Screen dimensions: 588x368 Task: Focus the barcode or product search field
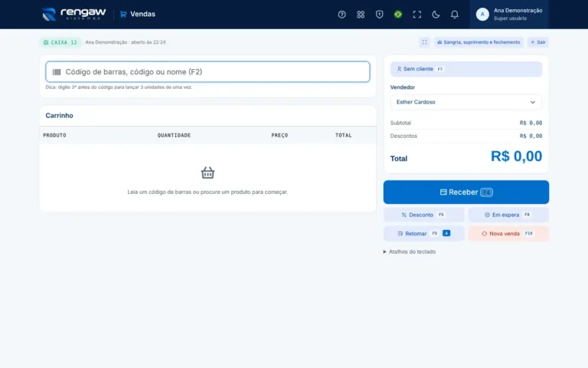point(207,72)
